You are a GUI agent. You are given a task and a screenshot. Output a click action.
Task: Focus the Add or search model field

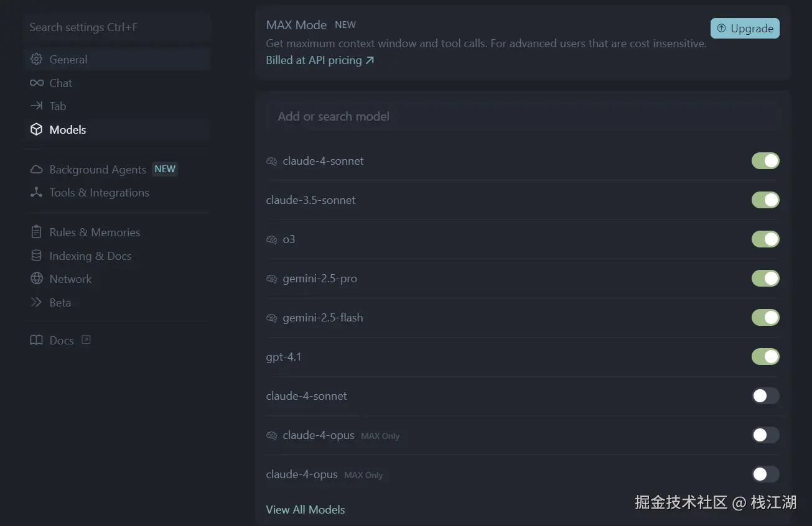coord(523,116)
